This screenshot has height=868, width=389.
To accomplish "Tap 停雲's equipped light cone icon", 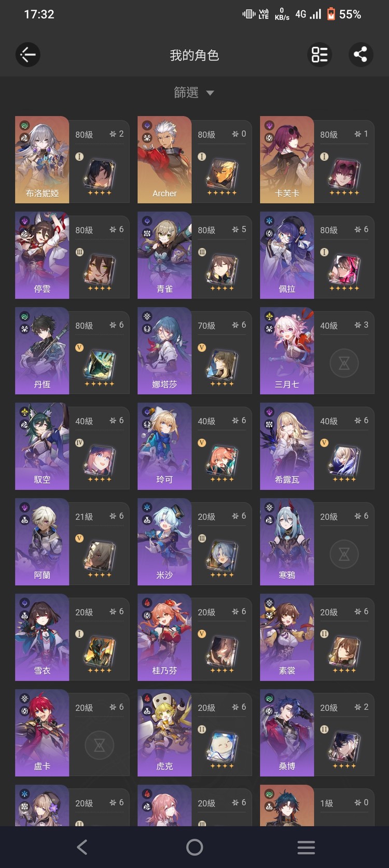I will click(x=100, y=269).
